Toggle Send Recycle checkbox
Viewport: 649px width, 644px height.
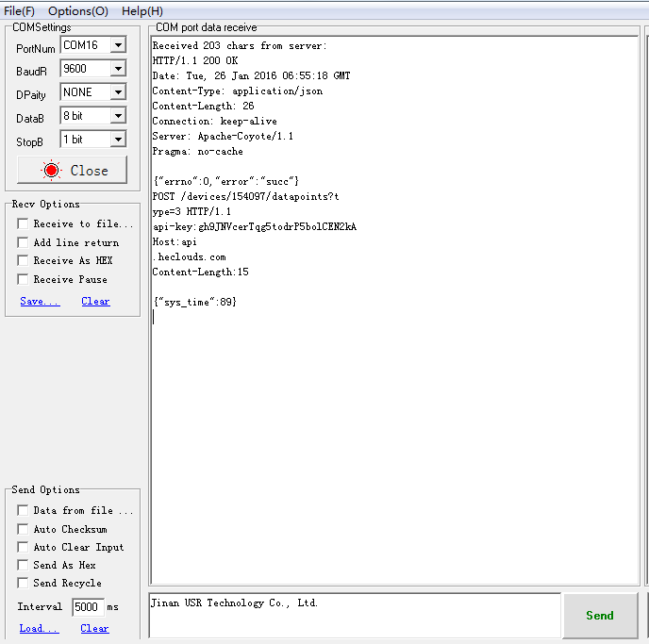[x=23, y=583]
